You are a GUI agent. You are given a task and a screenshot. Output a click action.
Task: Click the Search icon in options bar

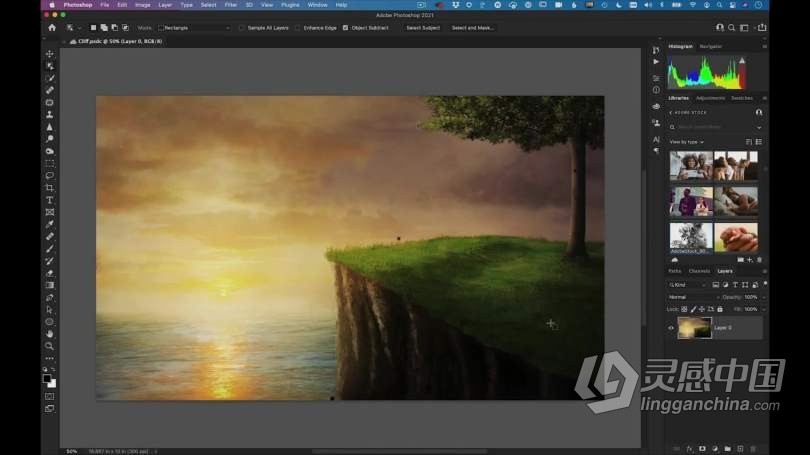pos(731,28)
